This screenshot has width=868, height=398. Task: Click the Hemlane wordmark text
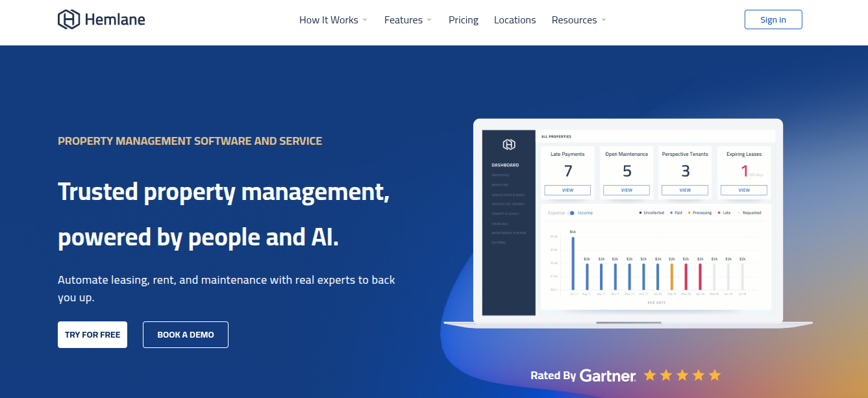[x=115, y=19]
